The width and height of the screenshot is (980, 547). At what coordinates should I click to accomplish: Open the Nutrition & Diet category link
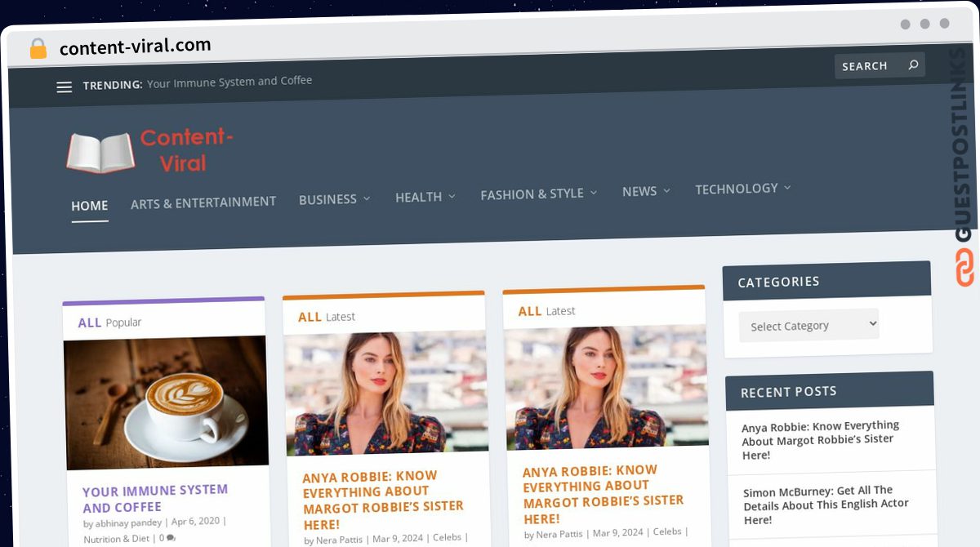pyautogui.click(x=117, y=539)
